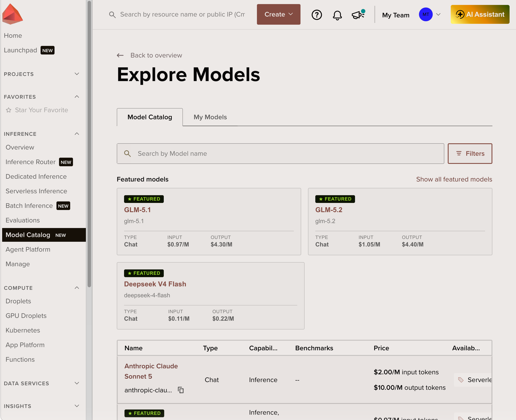
Task: Click the $2.00/M input tokens price
Action: pos(406,372)
